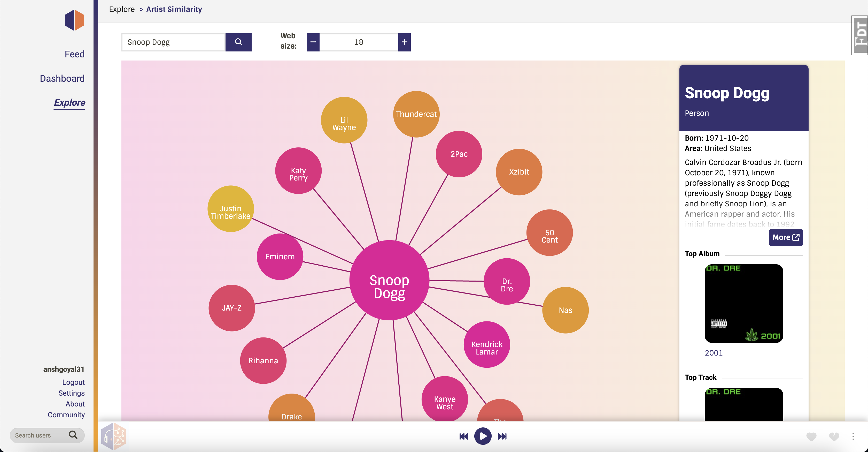
Task: Open the Feed page
Action: (74, 54)
